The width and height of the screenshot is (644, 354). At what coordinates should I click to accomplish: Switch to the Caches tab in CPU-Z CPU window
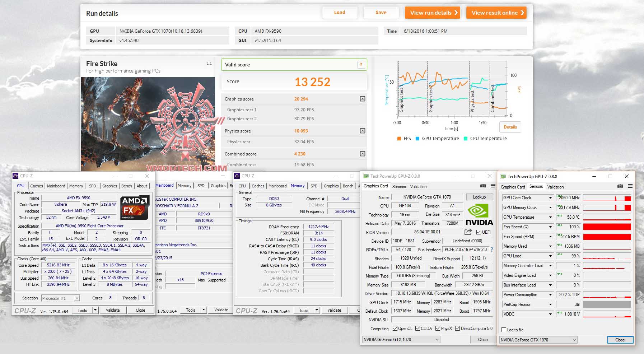tap(37, 186)
